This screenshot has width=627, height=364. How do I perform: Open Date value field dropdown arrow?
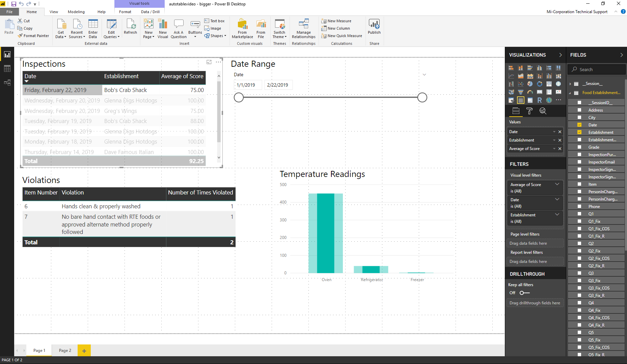[554, 132]
